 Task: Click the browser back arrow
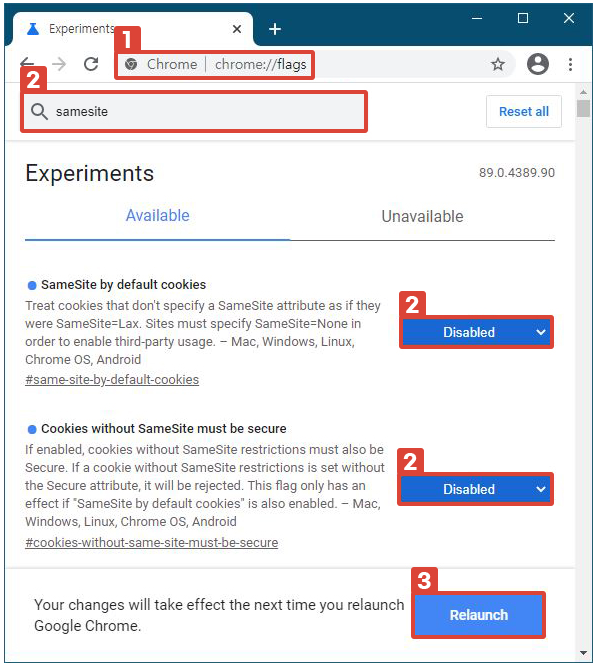tap(27, 64)
